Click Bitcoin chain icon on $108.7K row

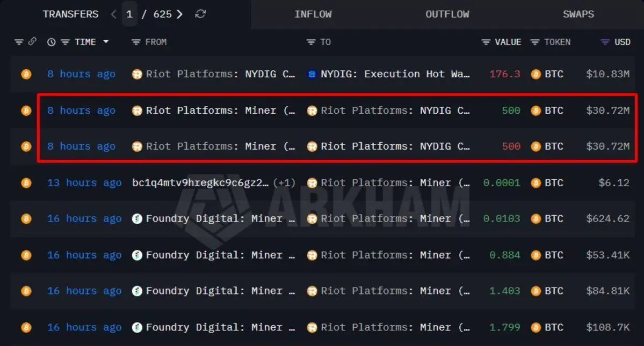(26, 328)
